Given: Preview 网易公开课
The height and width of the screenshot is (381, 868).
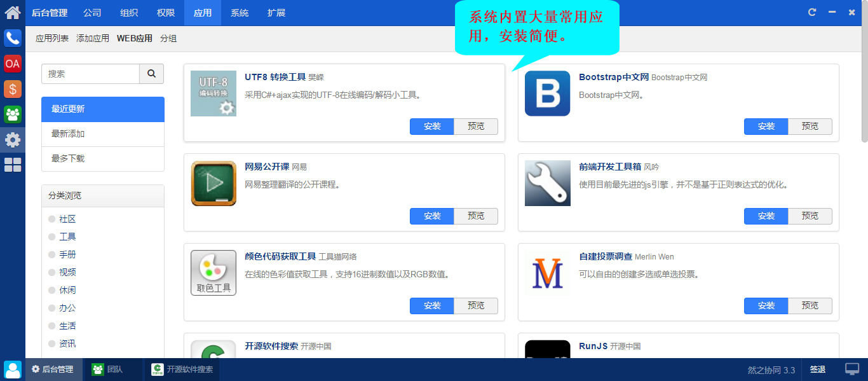Looking at the screenshot, I should point(476,216).
